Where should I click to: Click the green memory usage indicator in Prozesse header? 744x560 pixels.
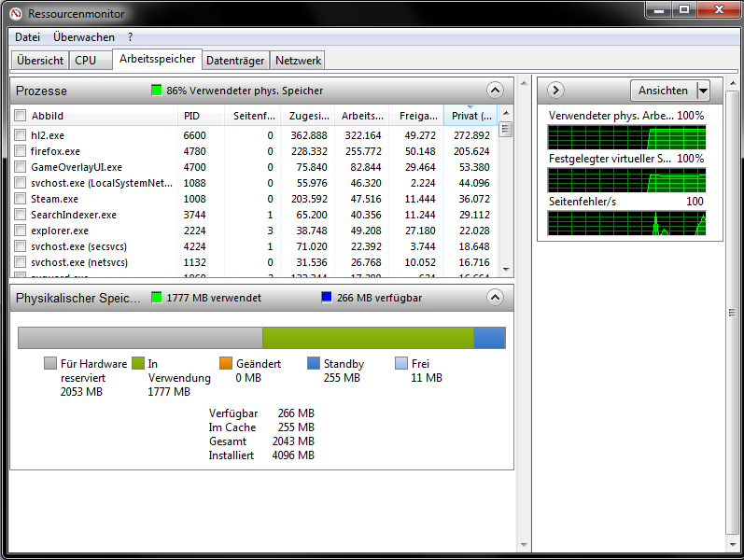[157, 91]
